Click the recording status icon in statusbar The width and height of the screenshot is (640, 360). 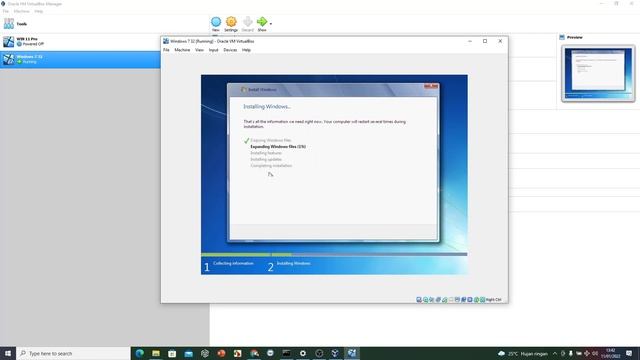click(463, 300)
